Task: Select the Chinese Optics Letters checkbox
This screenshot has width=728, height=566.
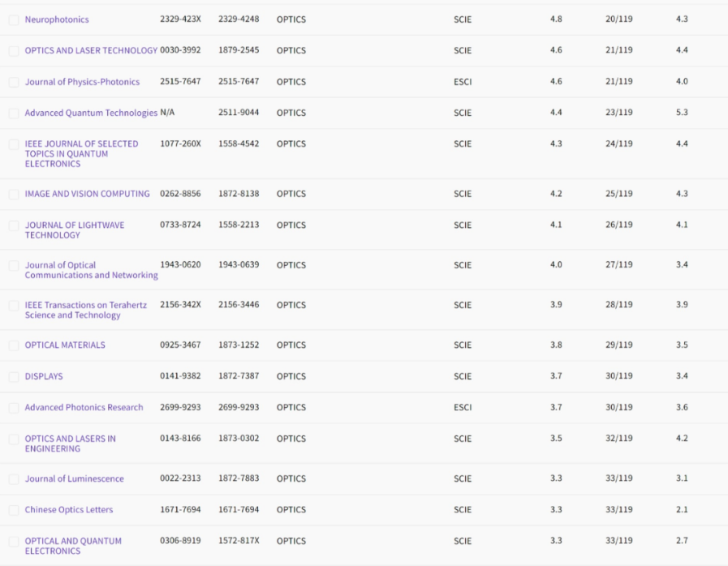Action: [x=14, y=510]
